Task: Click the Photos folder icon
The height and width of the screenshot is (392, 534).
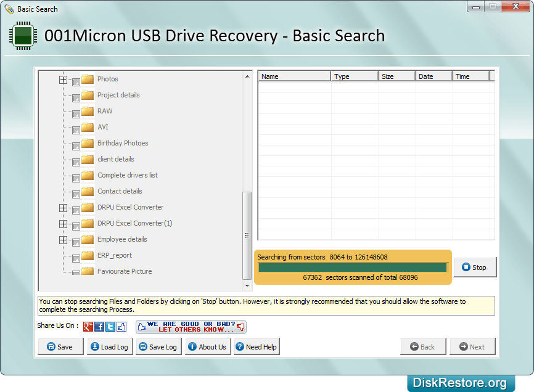Action: point(88,80)
